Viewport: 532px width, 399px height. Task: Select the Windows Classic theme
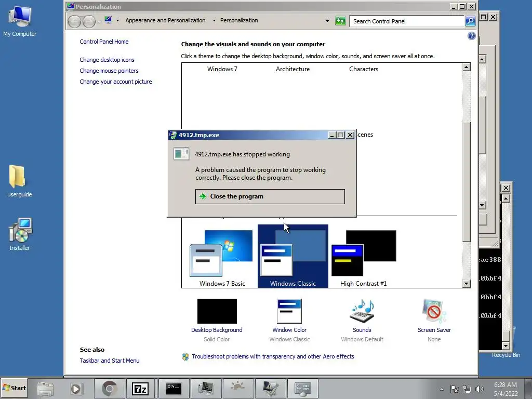[293, 256]
